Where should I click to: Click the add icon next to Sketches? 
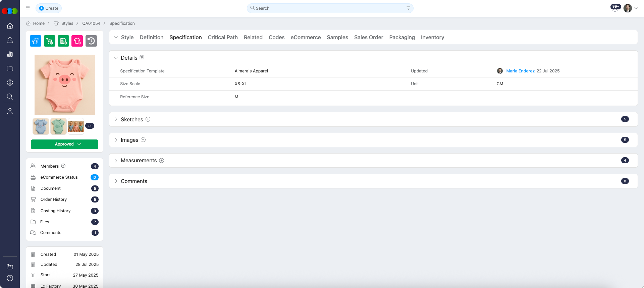point(148,119)
